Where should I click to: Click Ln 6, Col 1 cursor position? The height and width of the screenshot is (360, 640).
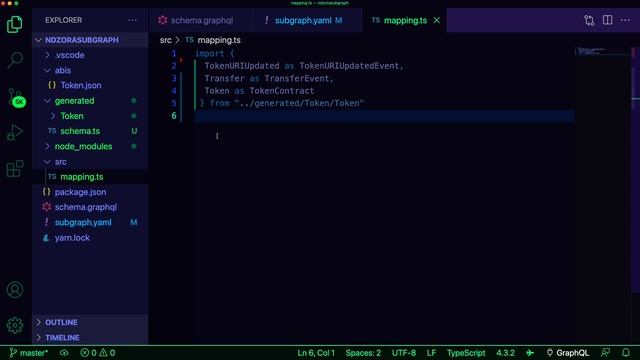click(x=316, y=353)
